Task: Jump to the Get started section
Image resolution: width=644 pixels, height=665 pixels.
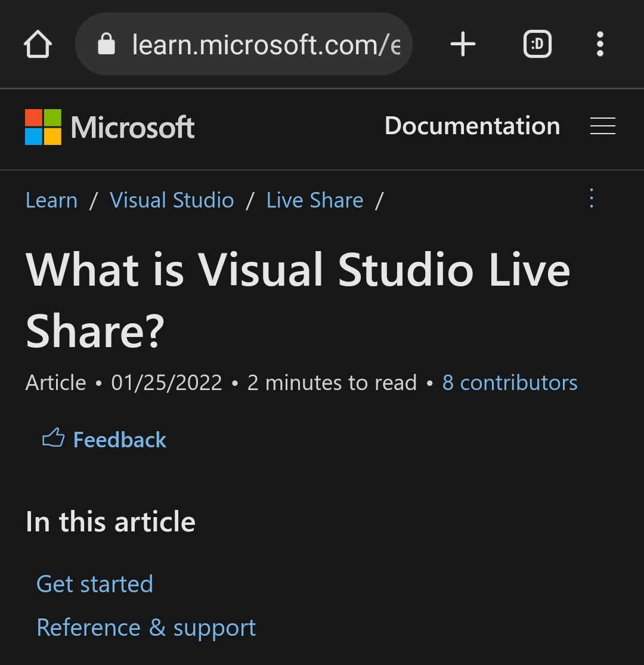Action: 95,584
